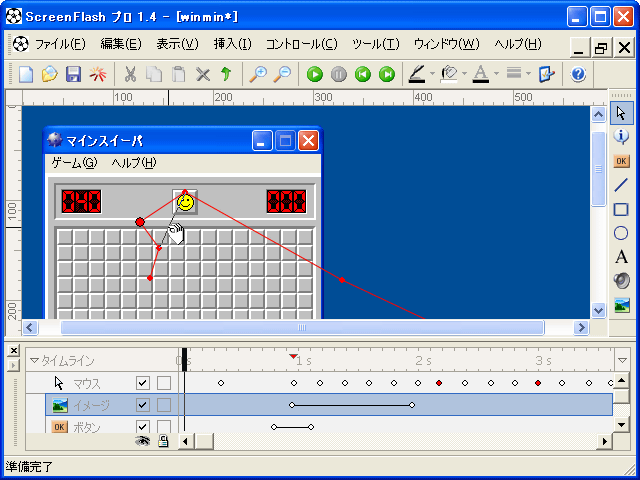The image size is (640, 480).
Task: Create a new file with the blank page icon
Action: coord(26,74)
